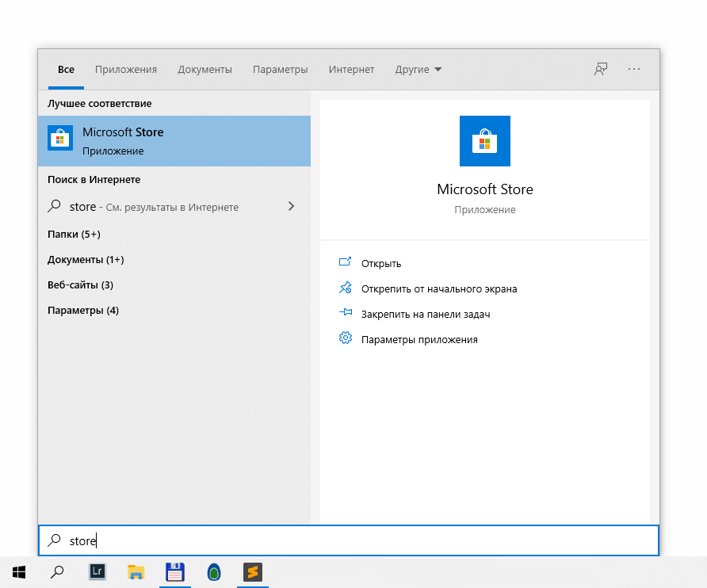Expand the Документы (1+) category
The width and height of the screenshot is (707, 588).
click(x=86, y=260)
